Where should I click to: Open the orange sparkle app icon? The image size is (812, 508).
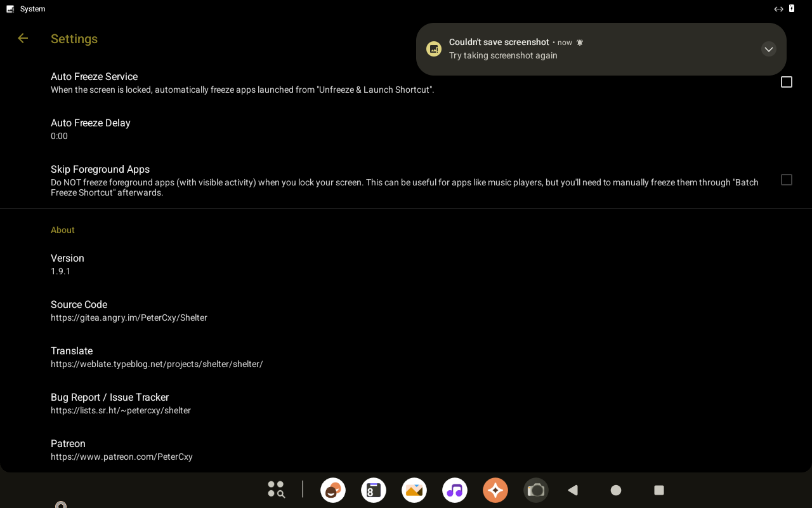[495, 490]
